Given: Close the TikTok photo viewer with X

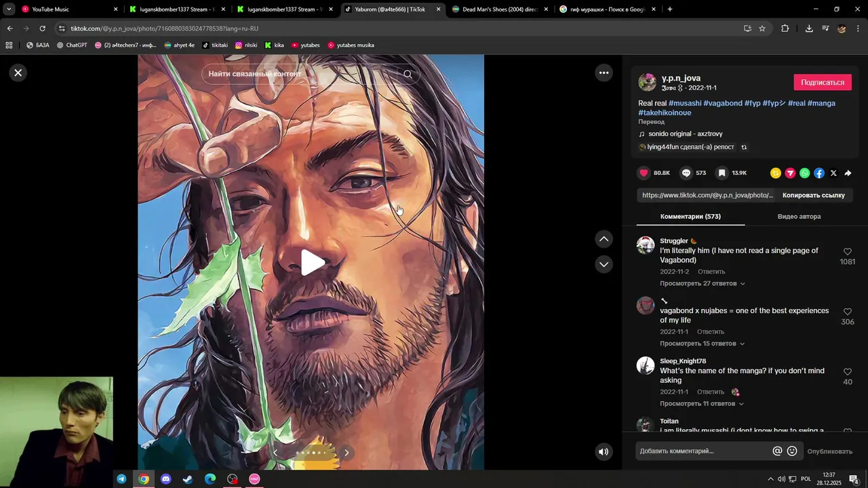Looking at the screenshot, I should (18, 73).
